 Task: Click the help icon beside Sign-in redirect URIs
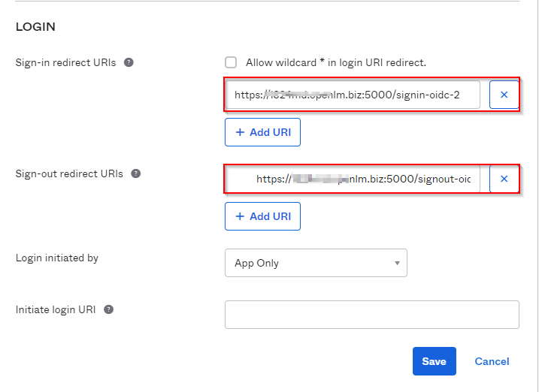pyautogui.click(x=129, y=63)
